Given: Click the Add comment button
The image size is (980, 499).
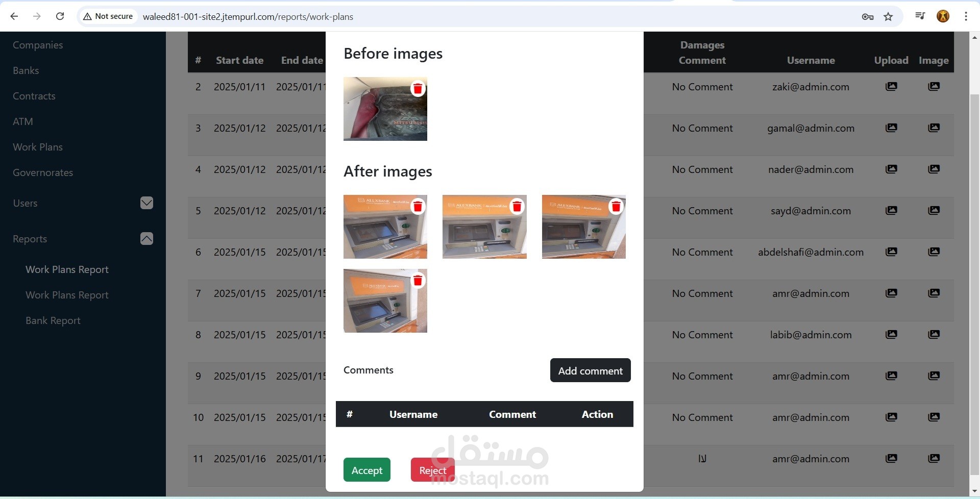Looking at the screenshot, I should (x=590, y=370).
